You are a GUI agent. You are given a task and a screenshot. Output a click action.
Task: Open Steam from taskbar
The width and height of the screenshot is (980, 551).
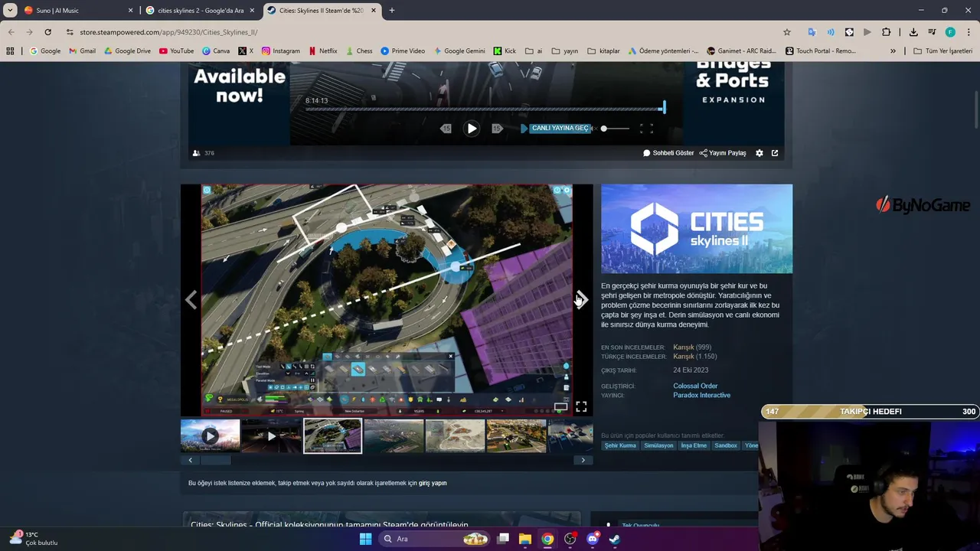615,539
